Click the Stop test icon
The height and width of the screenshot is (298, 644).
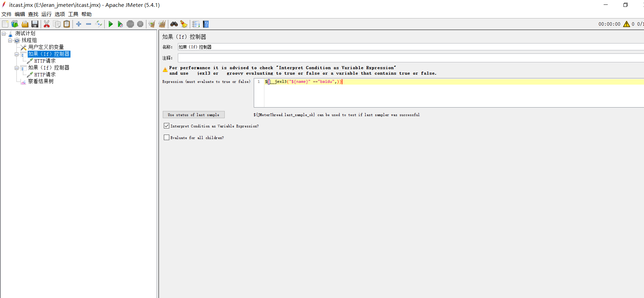pyautogui.click(x=130, y=24)
